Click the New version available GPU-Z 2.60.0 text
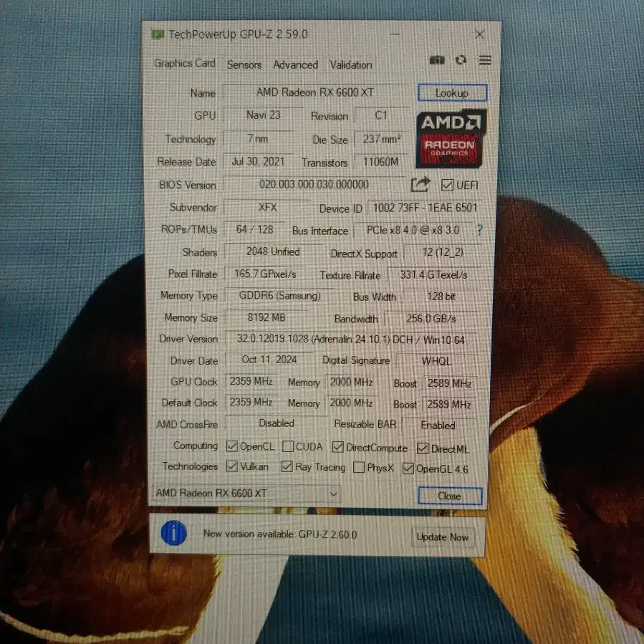Screen dimensions: 644x644 tap(280, 534)
